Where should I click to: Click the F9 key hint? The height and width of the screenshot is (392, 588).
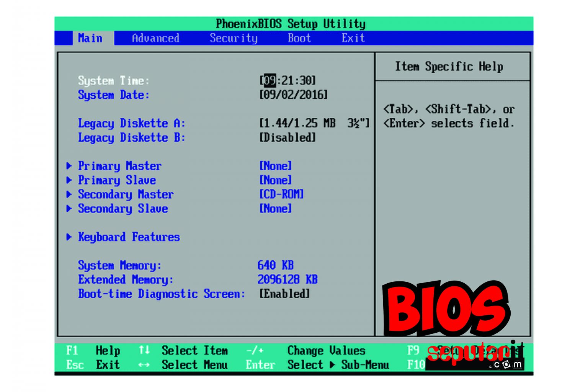coord(413,351)
